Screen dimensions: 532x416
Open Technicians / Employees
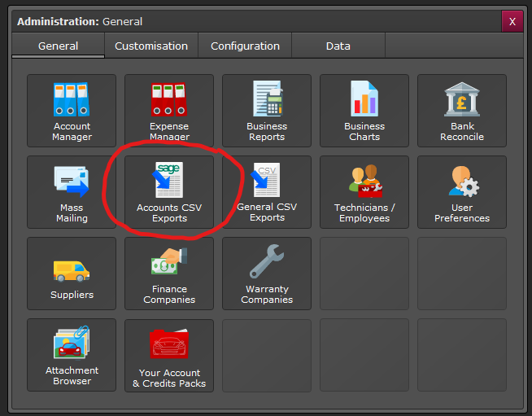364,192
